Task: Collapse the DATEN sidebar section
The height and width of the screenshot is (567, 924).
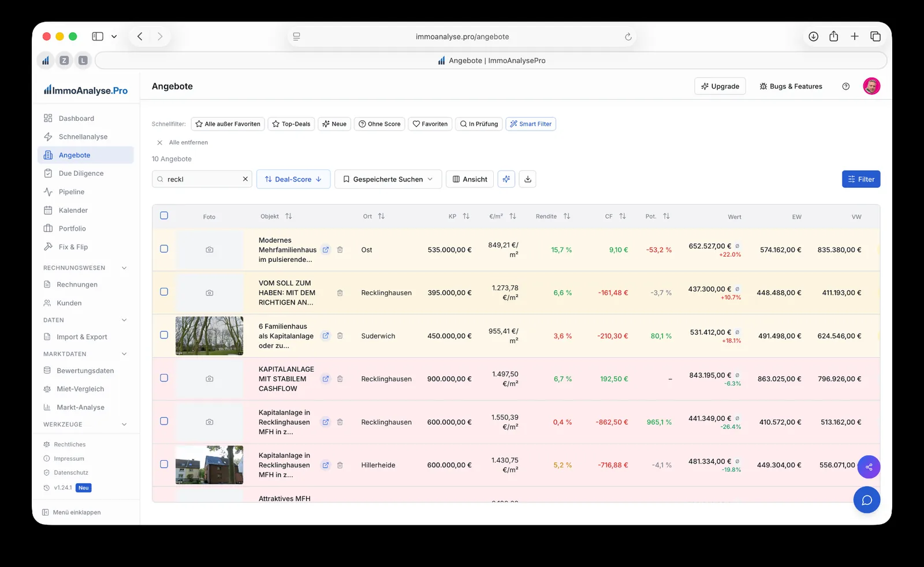Action: click(x=124, y=320)
